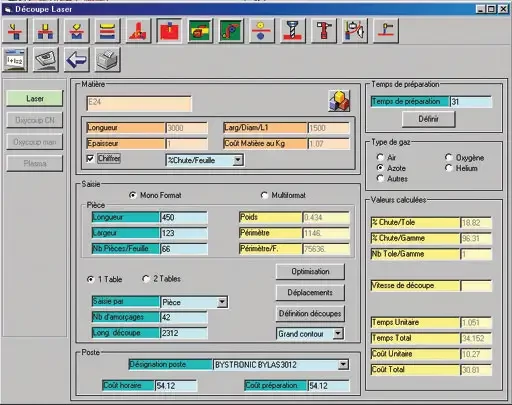Select the Multiformat radio button
512x405 pixels.
pos(264,195)
